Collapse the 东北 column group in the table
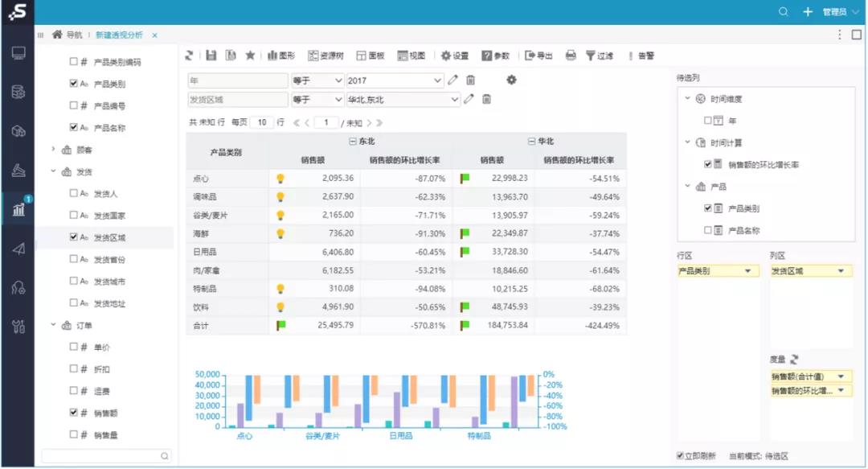The width and height of the screenshot is (868, 469). tap(353, 142)
